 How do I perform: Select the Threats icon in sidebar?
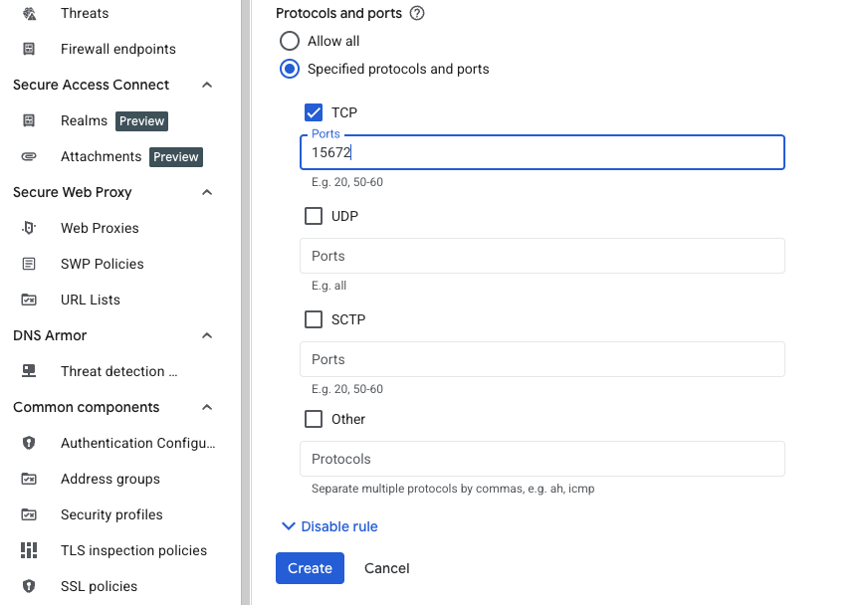click(x=27, y=13)
